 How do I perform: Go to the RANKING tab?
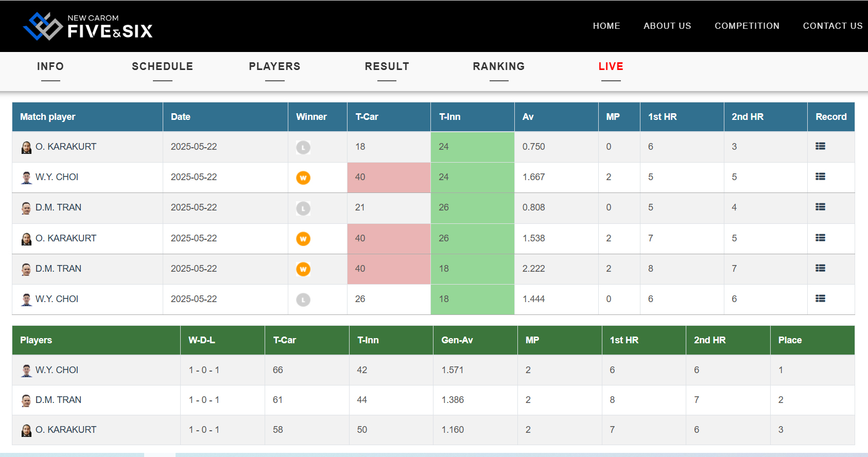(498, 67)
